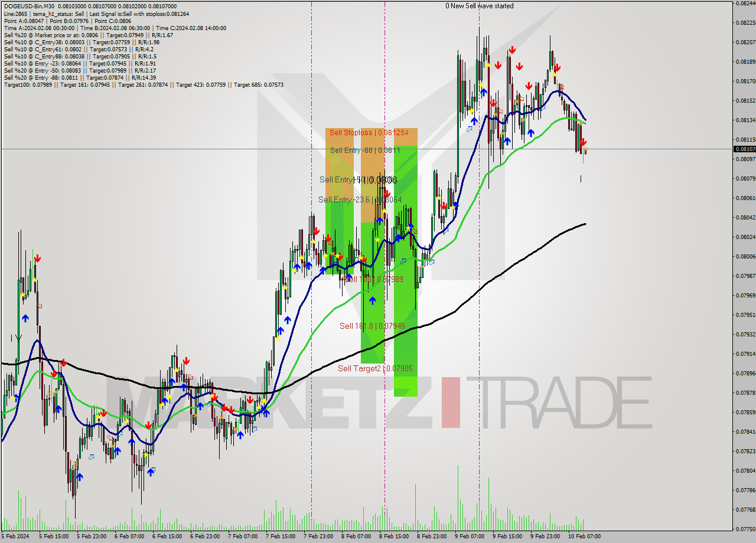
Task: Click the 'Sell %20 @ Entry -88: 0.0811' line
Action: 80,77
